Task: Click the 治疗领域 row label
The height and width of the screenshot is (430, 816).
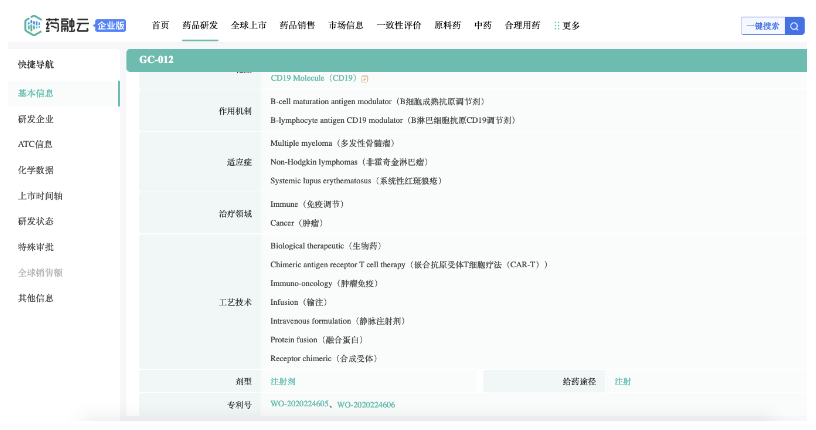Action: [x=235, y=213]
